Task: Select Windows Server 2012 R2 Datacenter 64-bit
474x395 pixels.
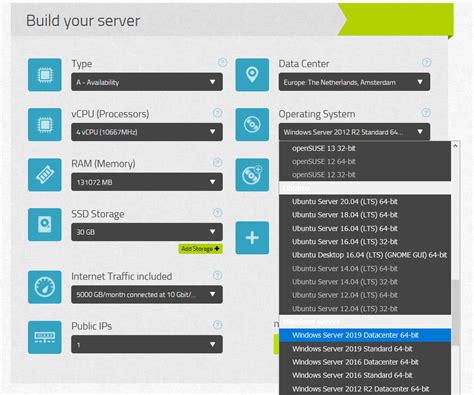Action: click(x=365, y=389)
